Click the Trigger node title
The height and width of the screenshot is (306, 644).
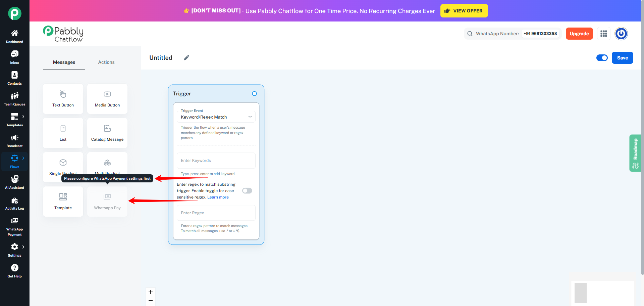click(x=182, y=94)
